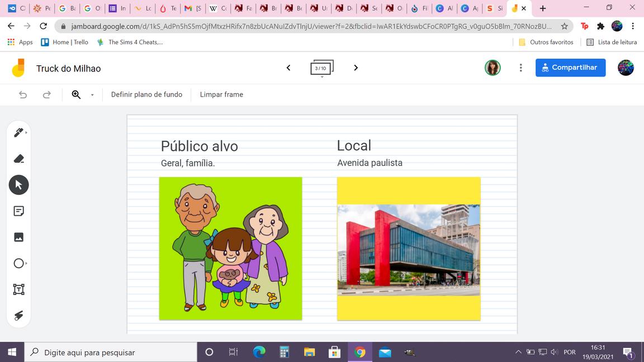Go to the next frame

click(356, 68)
